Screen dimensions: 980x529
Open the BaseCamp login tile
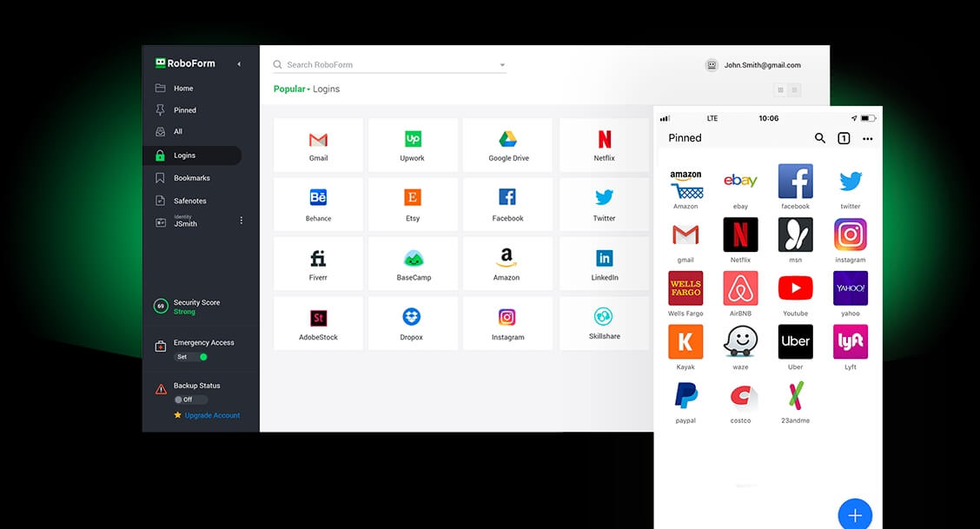(413, 263)
